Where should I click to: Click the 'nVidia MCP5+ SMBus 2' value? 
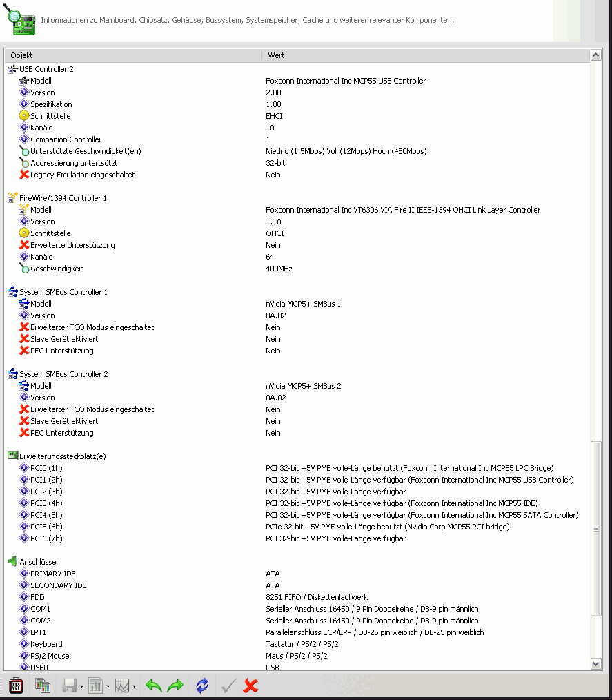point(304,386)
